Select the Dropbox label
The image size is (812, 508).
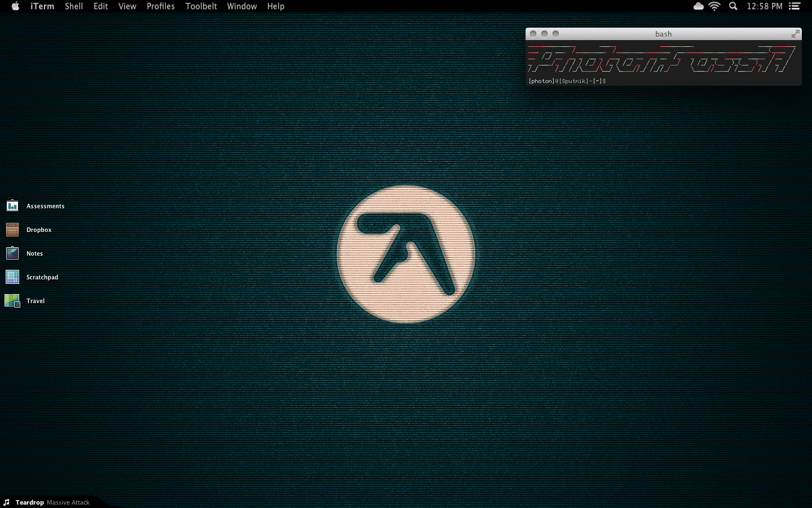coord(39,230)
